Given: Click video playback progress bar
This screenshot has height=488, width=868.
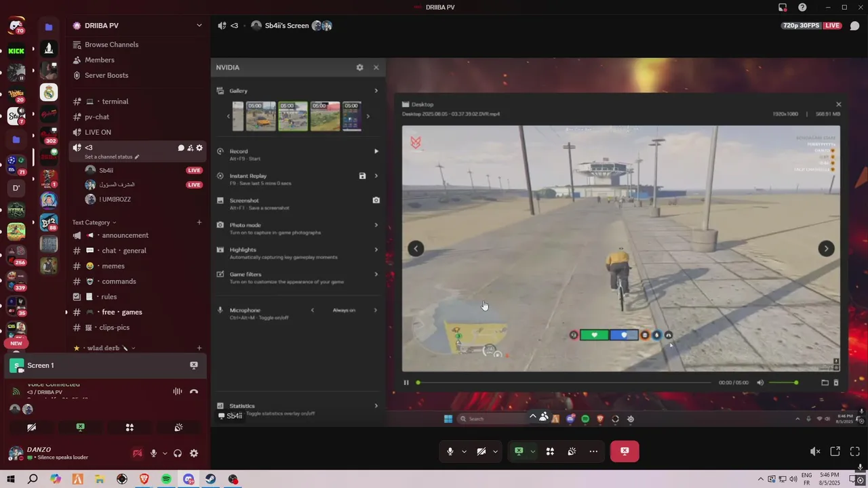Looking at the screenshot, I should [565, 383].
